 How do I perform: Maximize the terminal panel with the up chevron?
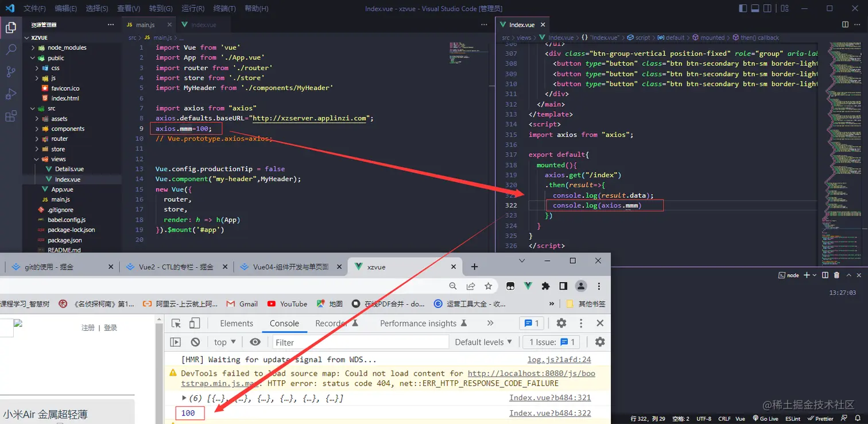(x=848, y=275)
